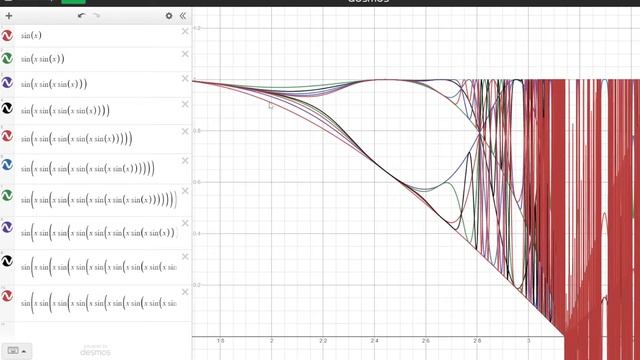This screenshot has width=640, height=360.
Task: Hide the fourth expression's black curve
Action: click(7, 109)
